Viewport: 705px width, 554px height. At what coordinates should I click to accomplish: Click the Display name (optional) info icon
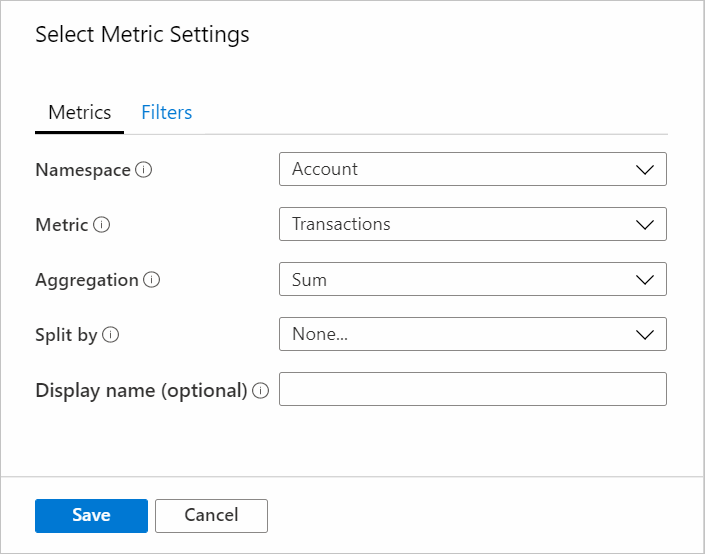[x=261, y=391]
